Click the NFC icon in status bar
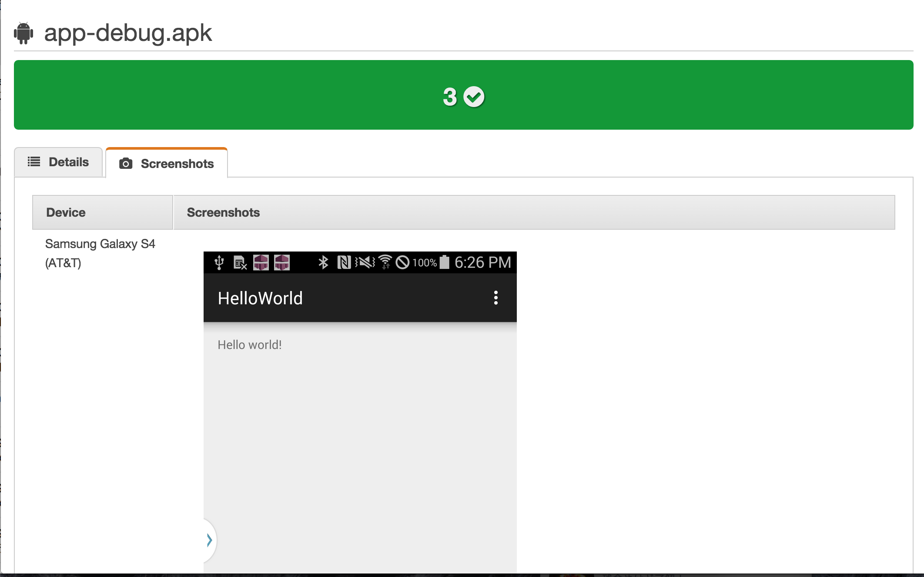The image size is (924, 577). tap(344, 262)
